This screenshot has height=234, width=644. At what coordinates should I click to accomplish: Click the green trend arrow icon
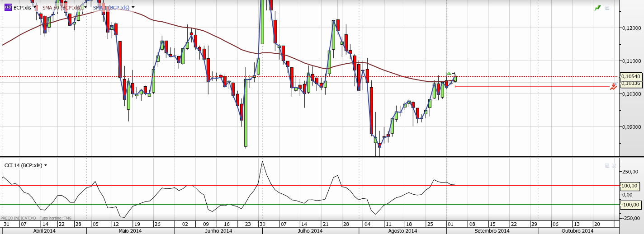[598, 8]
